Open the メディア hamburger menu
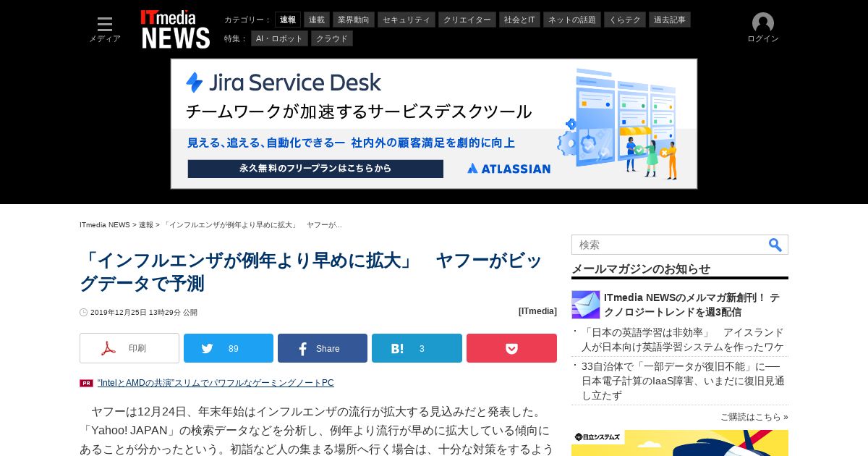Screen dimensions: 868x456 [105, 30]
